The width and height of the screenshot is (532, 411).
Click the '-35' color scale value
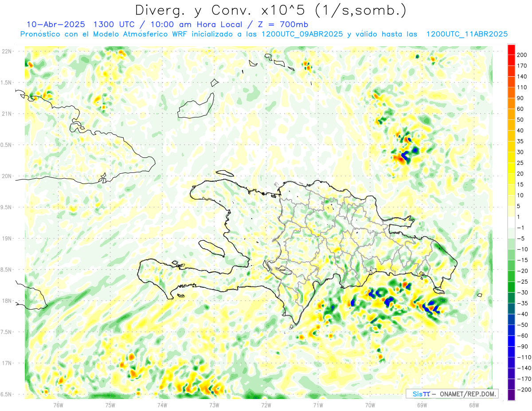tap(523, 303)
